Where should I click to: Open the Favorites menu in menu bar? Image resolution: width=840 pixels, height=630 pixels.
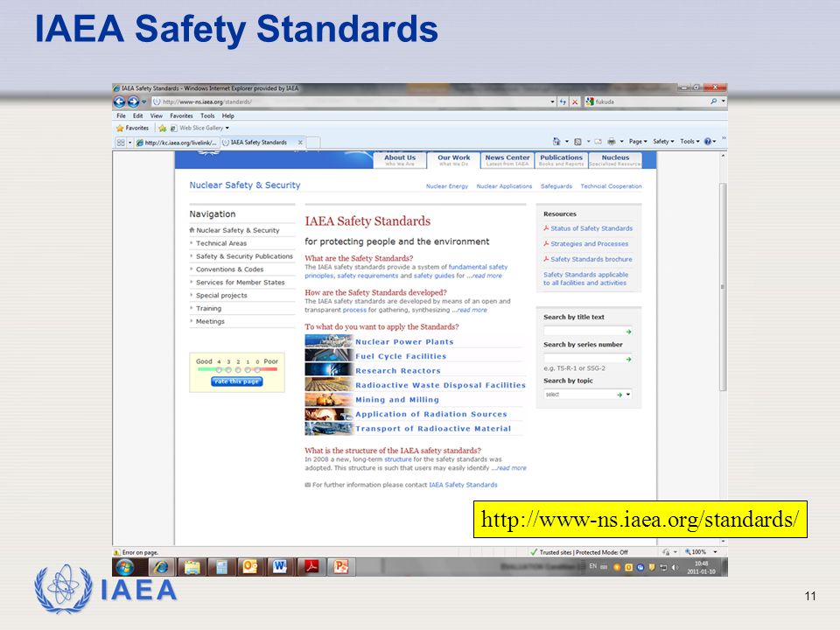pyautogui.click(x=181, y=115)
